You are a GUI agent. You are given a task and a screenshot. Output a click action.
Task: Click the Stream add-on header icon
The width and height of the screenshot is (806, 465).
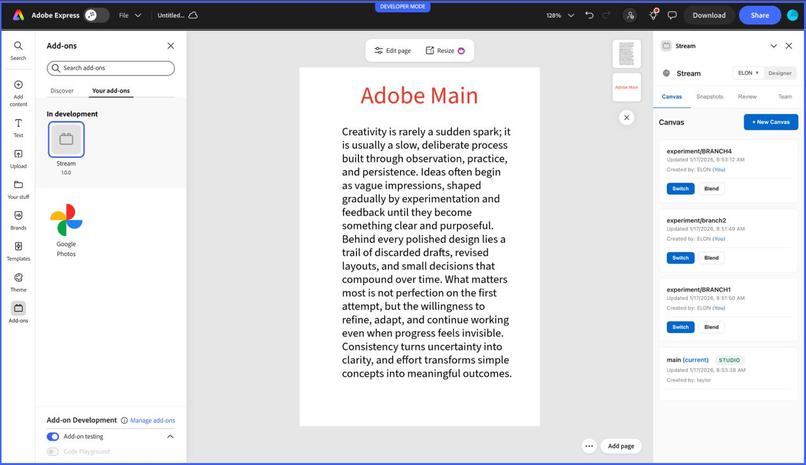click(666, 46)
